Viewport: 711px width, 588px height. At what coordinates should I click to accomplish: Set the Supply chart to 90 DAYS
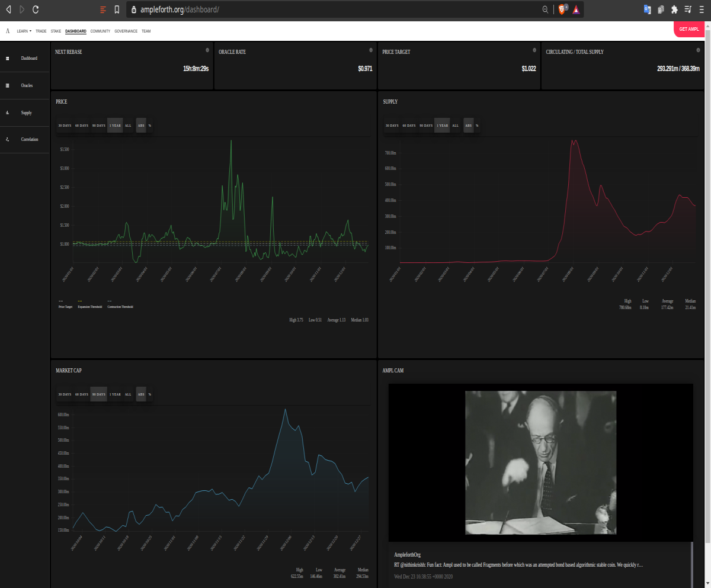[426, 126]
